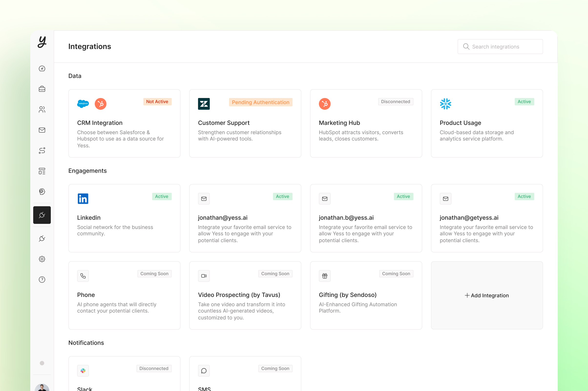Click the mail icon on jonathan.b@yess.ai card

click(x=325, y=198)
